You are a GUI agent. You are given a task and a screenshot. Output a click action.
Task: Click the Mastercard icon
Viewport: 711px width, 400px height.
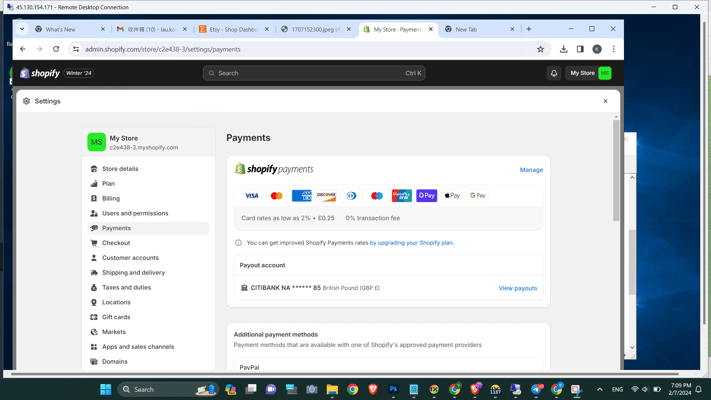point(277,196)
